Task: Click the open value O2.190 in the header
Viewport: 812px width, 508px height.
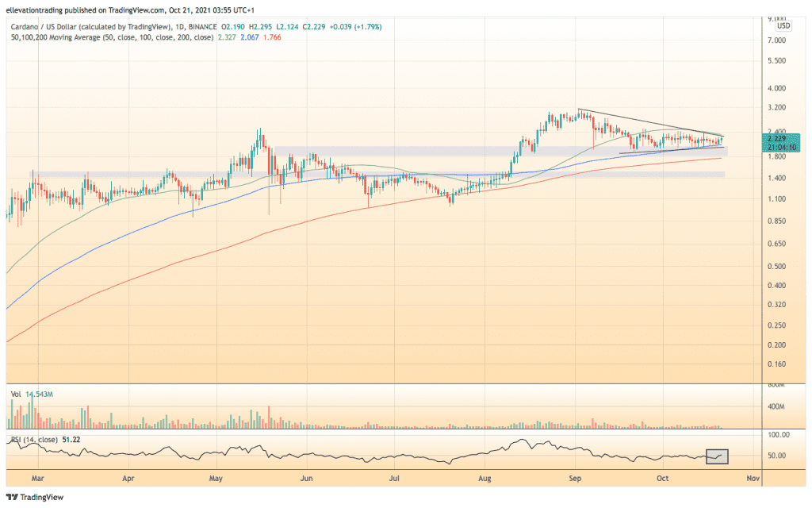Action: click(x=233, y=27)
